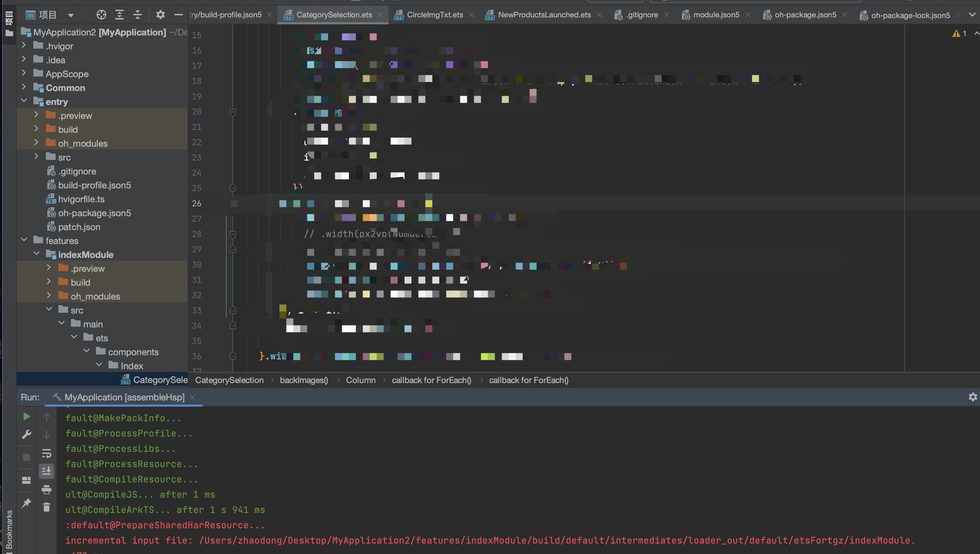Open the project view dropdown arrow
The image size is (980, 554).
click(71, 15)
